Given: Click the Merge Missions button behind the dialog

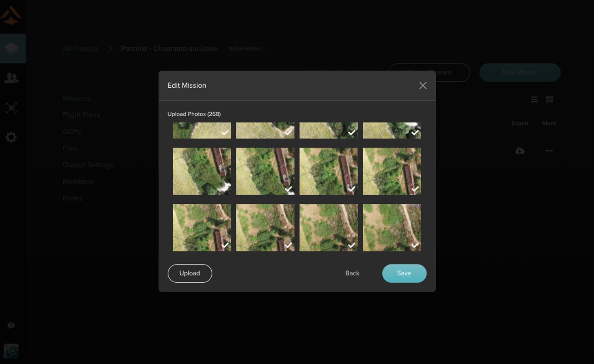Looking at the screenshot, I should pos(429,72).
